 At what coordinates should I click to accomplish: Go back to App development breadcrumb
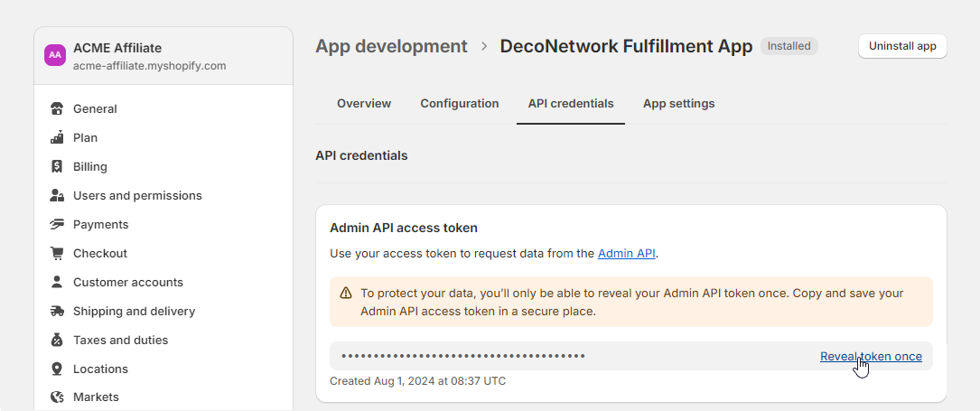tap(391, 46)
